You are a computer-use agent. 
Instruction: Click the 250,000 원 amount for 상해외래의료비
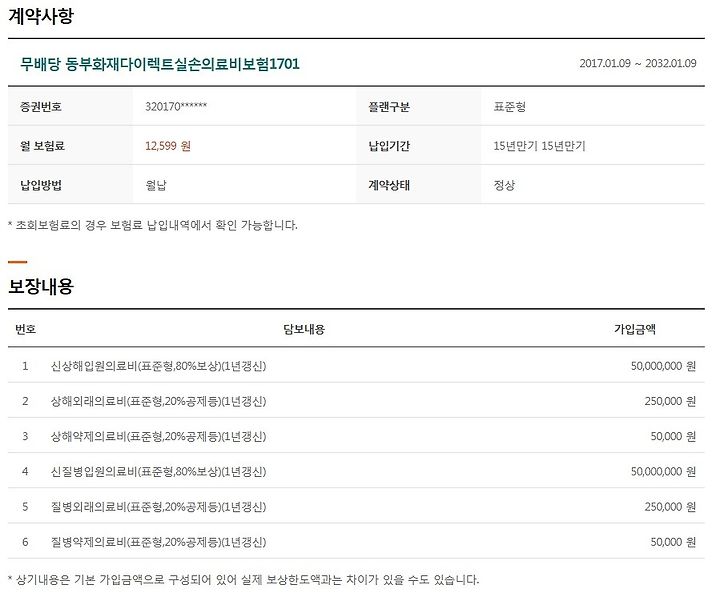point(670,401)
